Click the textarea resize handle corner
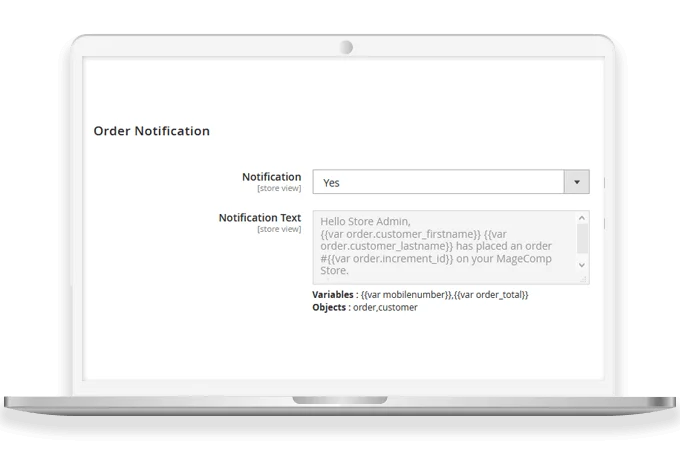Screen dimensions: 680x450 coord(584,280)
